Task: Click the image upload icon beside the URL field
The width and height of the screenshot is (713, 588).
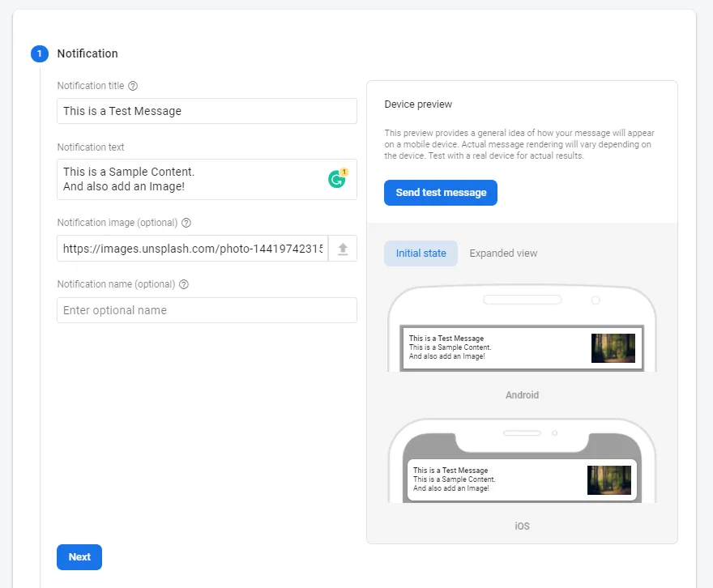Action: [x=343, y=249]
